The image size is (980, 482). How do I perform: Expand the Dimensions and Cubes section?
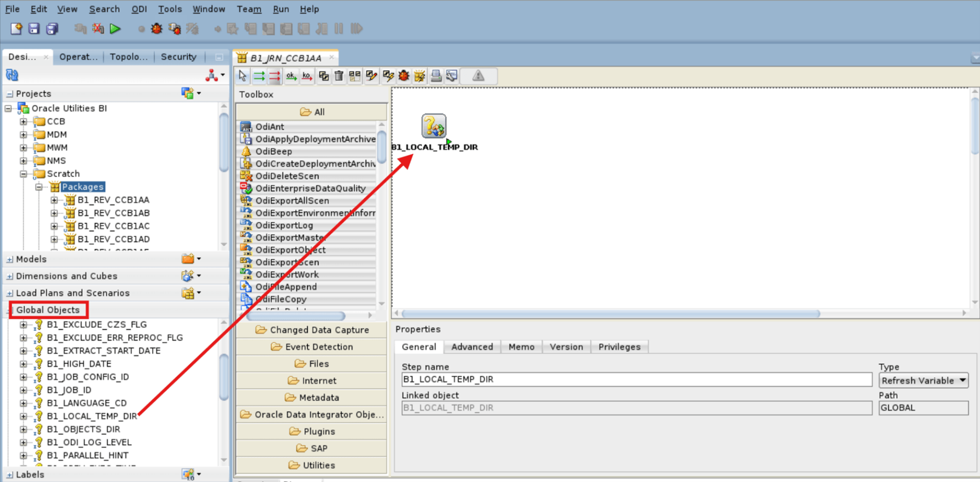pos(10,276)
